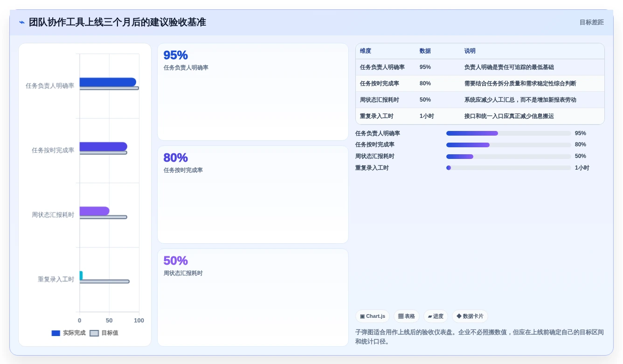Select the 数据卡片 tag chip
The image size is (623, 364).
click(470, 316)
